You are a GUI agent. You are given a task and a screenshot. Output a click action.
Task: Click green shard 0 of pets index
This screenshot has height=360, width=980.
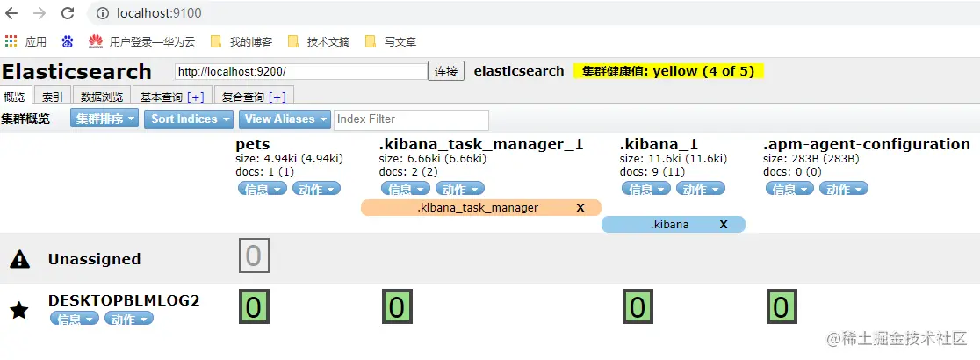point(254,306)
